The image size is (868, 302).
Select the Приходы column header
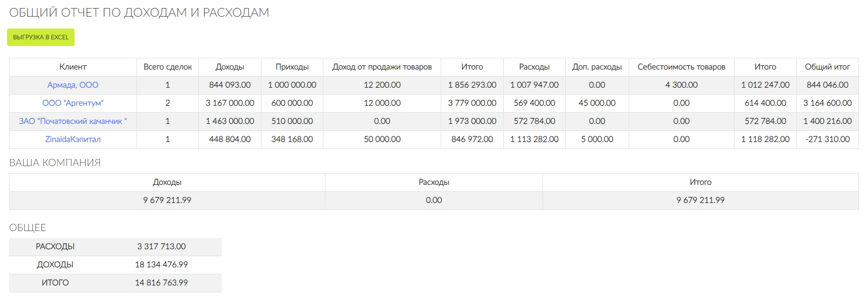[292, 67]
